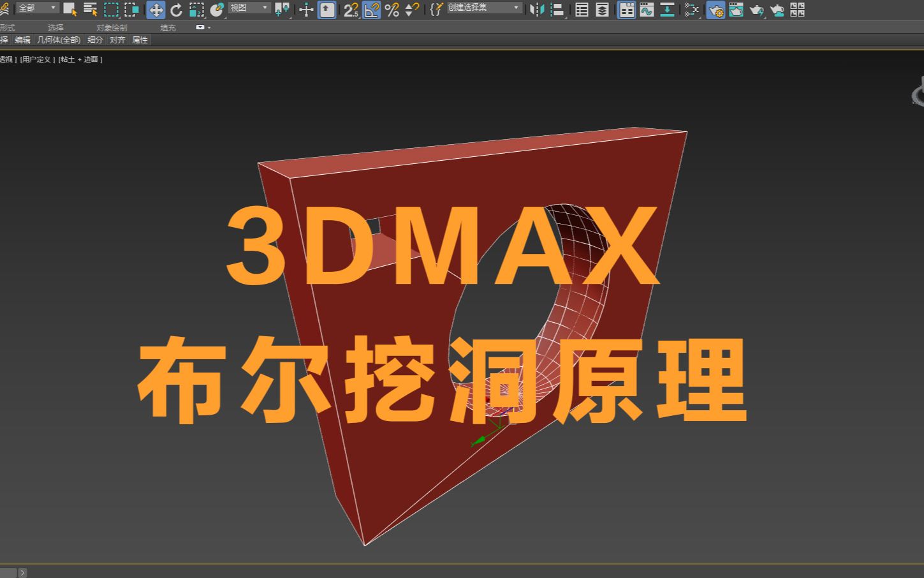The image size is (924, 578).
Task: Toggle Percent Snap
Action: point(392,9)
